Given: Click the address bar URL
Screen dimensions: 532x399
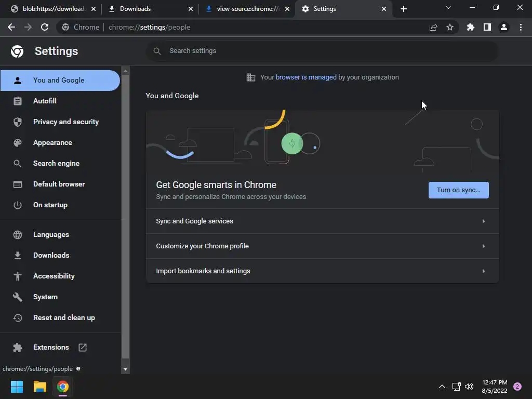Looking at the screenshot, I should [x=149, y=27].
